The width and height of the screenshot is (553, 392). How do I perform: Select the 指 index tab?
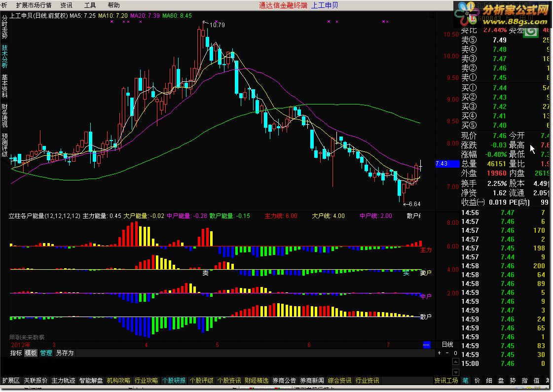pyautogui.click(x=524, y=380)
